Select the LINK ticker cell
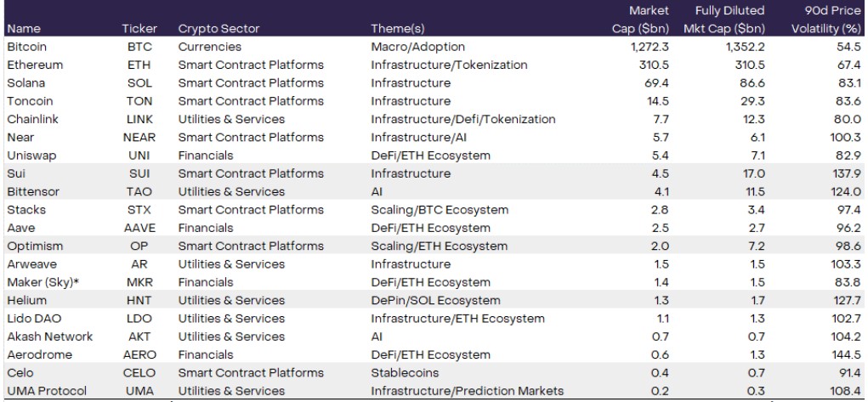The height and width of the screenshot is (402, 868). pos(139,119)
